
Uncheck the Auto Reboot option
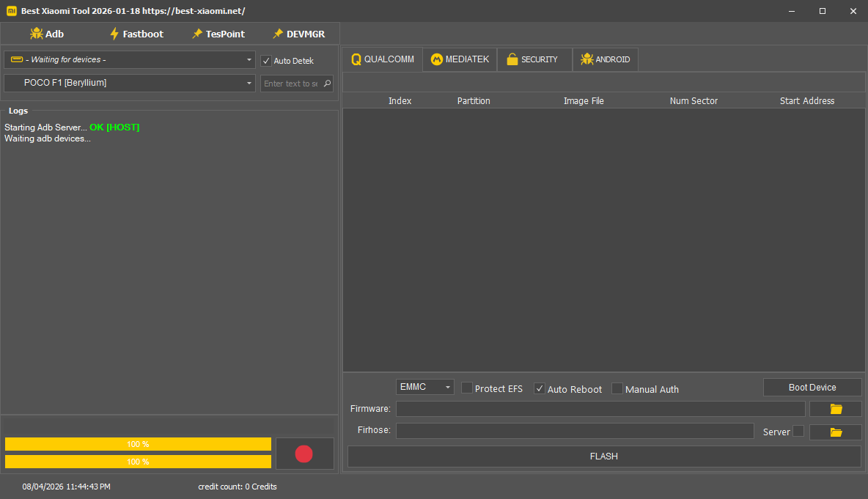(x=540, y=388)
